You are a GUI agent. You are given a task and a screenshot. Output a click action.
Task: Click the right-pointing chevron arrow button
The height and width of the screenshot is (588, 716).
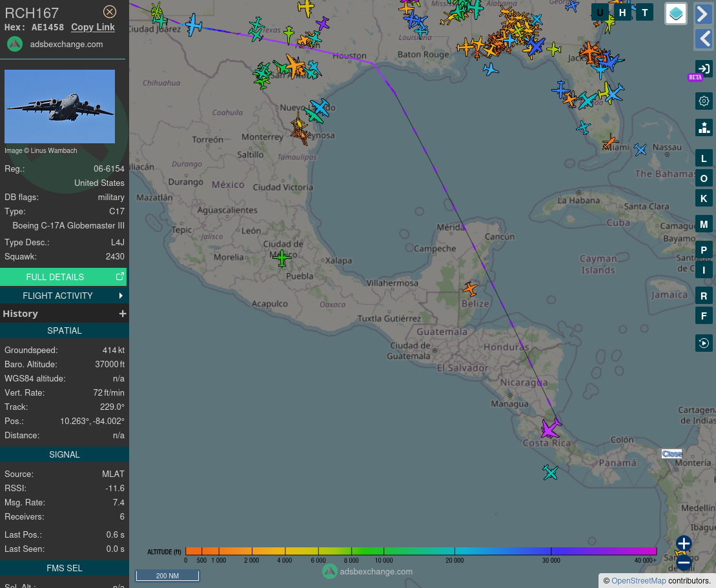704,14
